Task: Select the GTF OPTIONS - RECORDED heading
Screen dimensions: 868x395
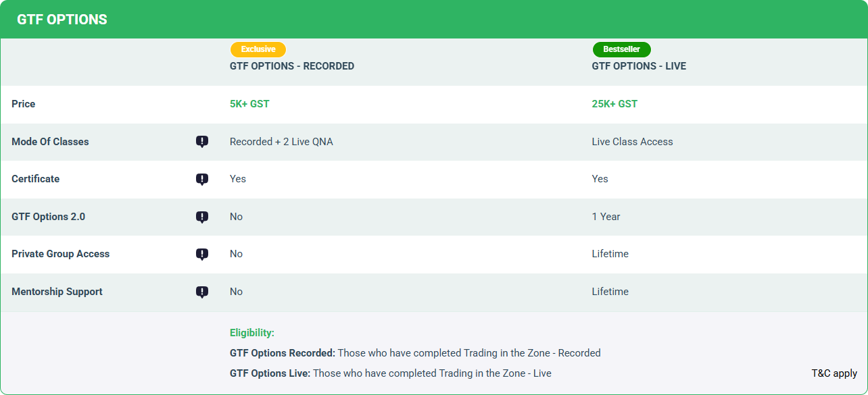Action: pyautogui.click(x=291, y=66)
